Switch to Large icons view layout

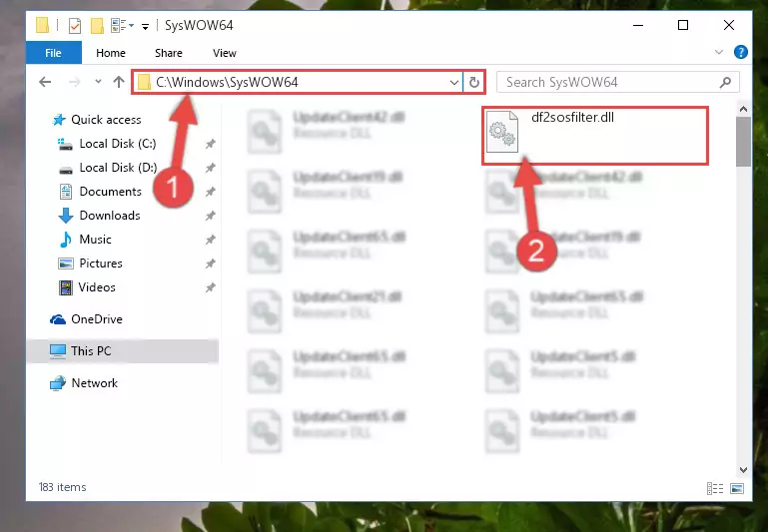(737, 488)
